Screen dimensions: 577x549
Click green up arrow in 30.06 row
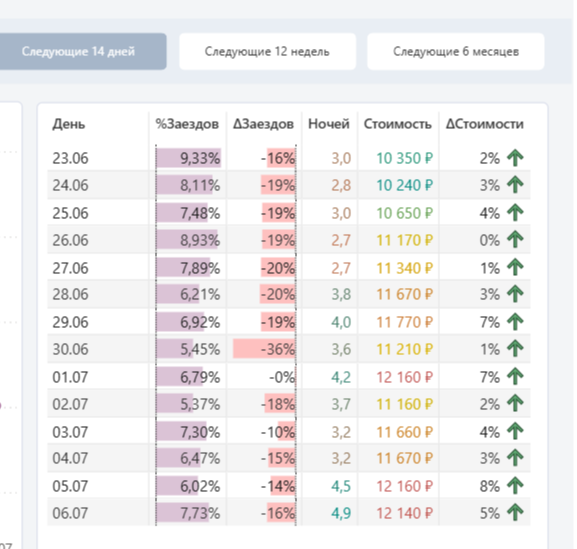pos(515,348)
